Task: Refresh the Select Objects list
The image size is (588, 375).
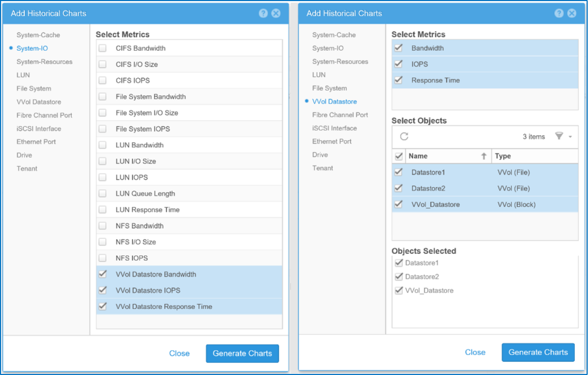Action: (x=404, y=137)
